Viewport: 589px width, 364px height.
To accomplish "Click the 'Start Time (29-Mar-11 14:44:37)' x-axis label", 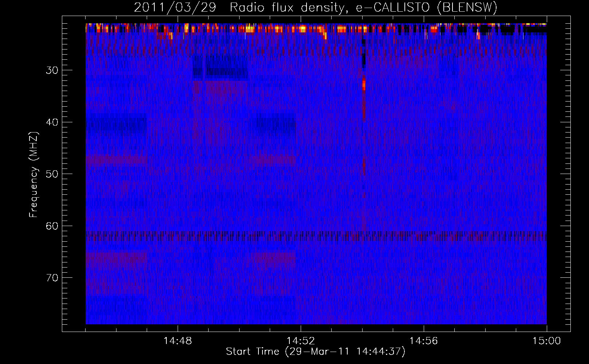I will coord(316,352).
